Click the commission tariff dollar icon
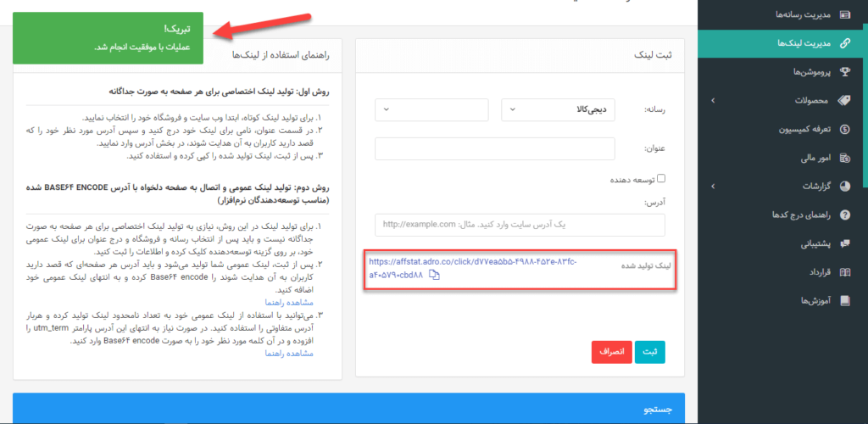Image resolution: width=868 pixels, height=424 pixels. pos(845,129)
